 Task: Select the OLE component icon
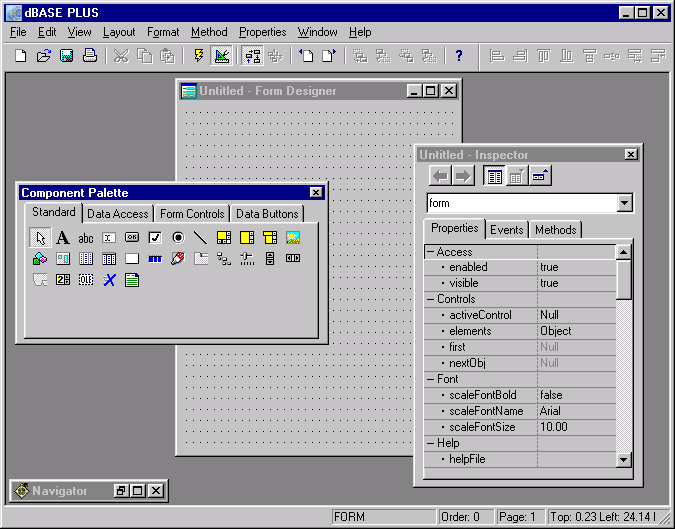[x=86, y=280]
